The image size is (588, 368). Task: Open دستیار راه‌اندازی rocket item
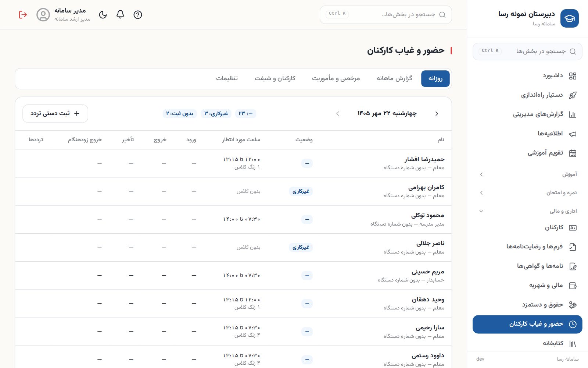pos(527,95)
